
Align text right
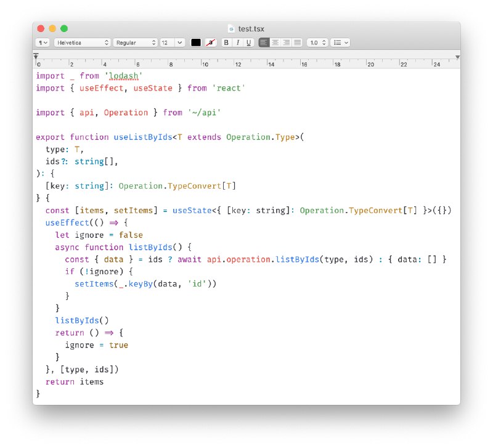click(x=287, y=43)
